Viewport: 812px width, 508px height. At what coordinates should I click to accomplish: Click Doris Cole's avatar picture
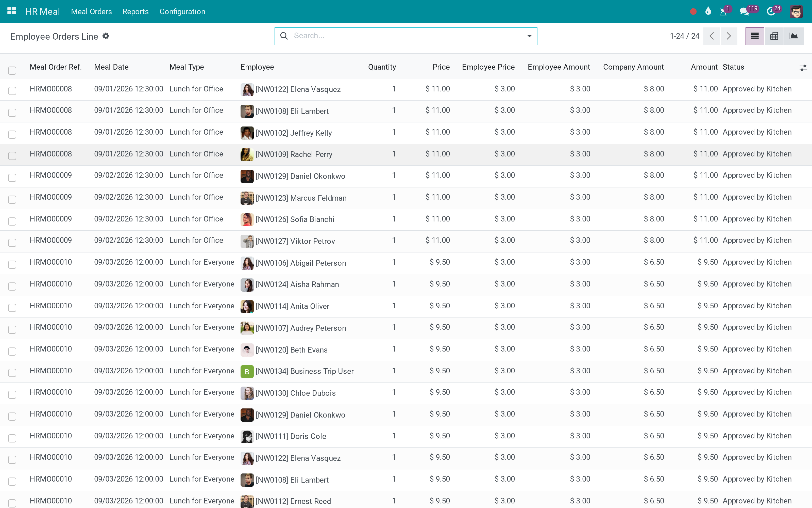[247, 436]
